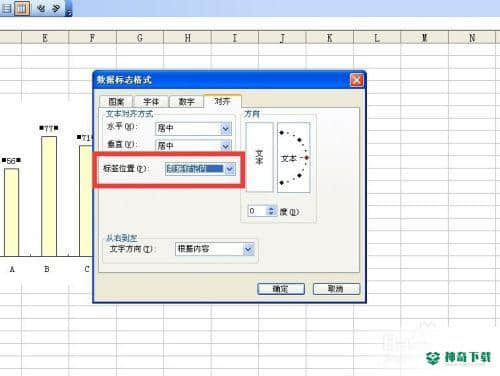The height and width of the screenshot is (376, 500).
Task: Select the chart bar above category B
Action: point(49,196)
